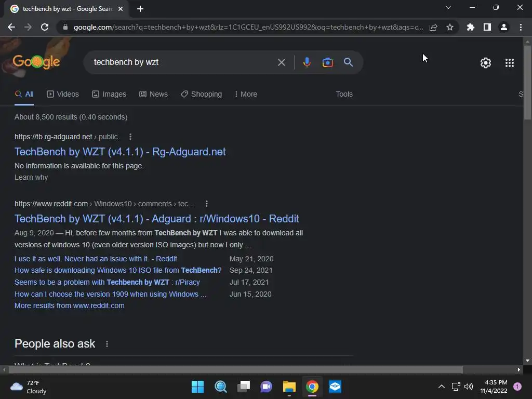The image size is (532, 399).
Task: Open weather widget 72°F Cloudy
Action: click(29, 387)
